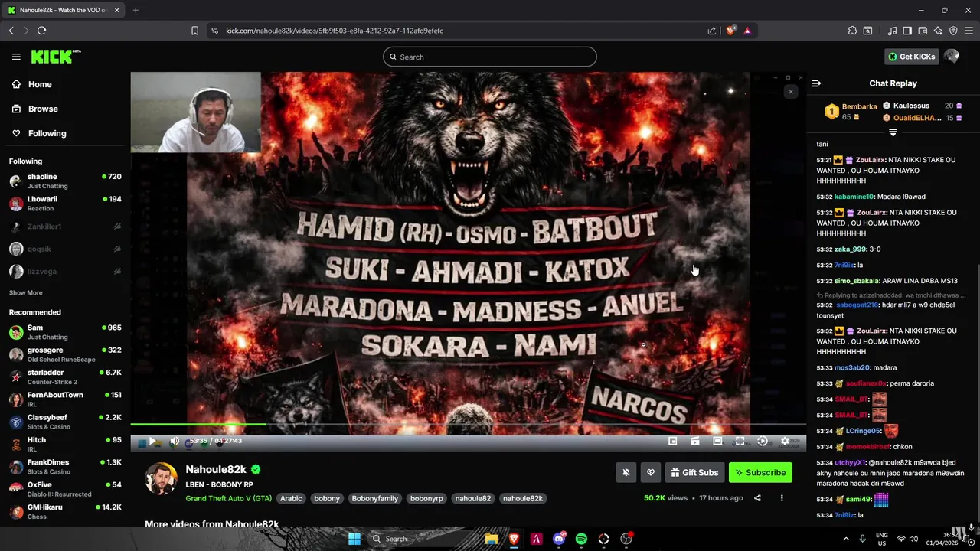
Task: Click grossgore's channel avatar
Action: pyautogui.click(x=16, y=354)
